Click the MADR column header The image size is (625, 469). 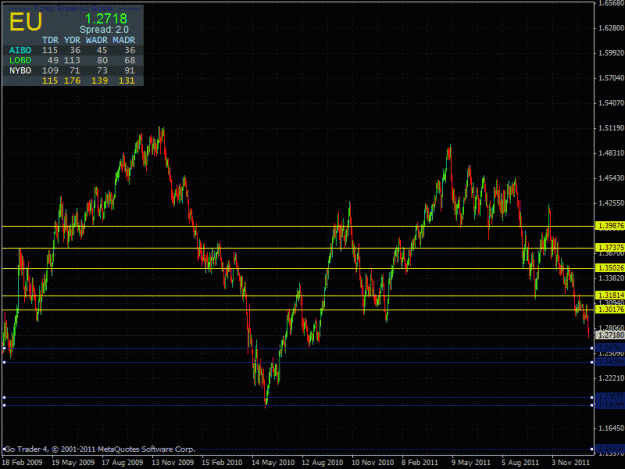(124, 40)
